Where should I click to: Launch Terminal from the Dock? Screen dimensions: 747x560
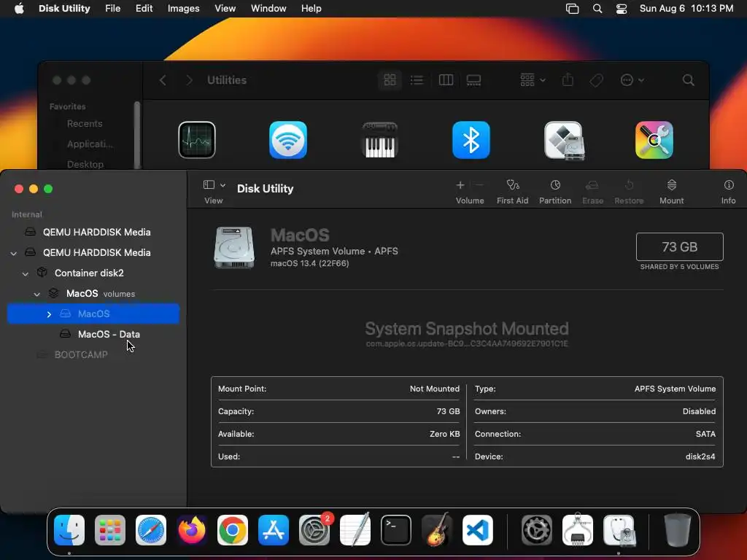[x=396, y=530]
